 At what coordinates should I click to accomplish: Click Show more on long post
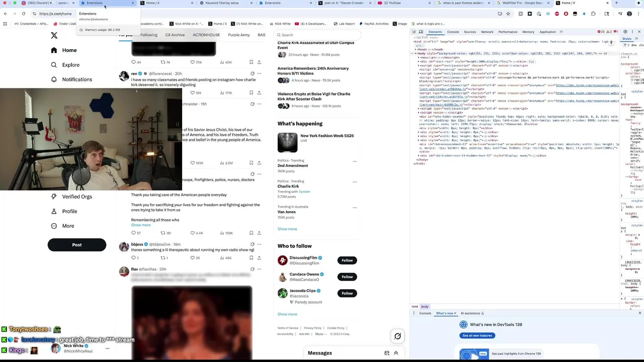141,225
